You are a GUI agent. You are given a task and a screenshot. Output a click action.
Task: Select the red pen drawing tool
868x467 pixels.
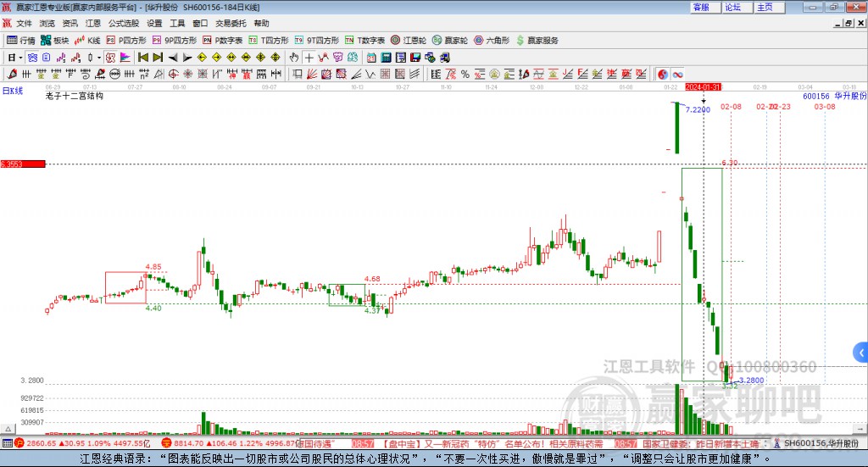[12, 74]
